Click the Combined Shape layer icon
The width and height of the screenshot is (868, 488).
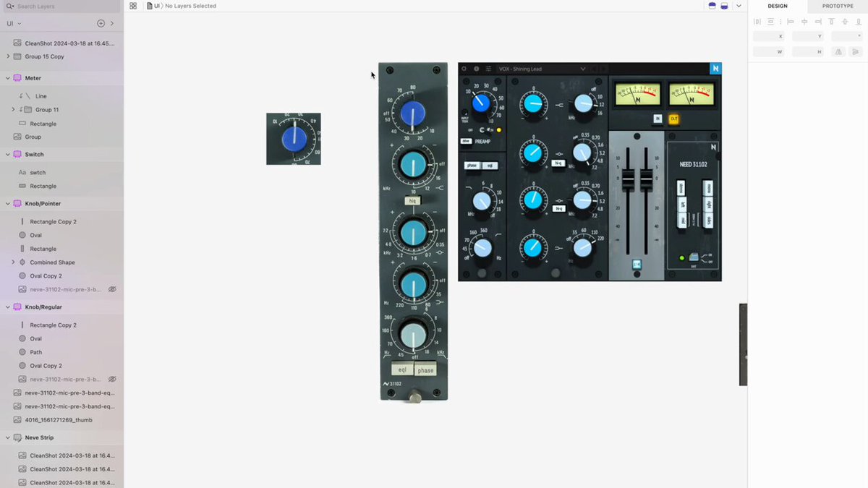click(x=22, y=262)
